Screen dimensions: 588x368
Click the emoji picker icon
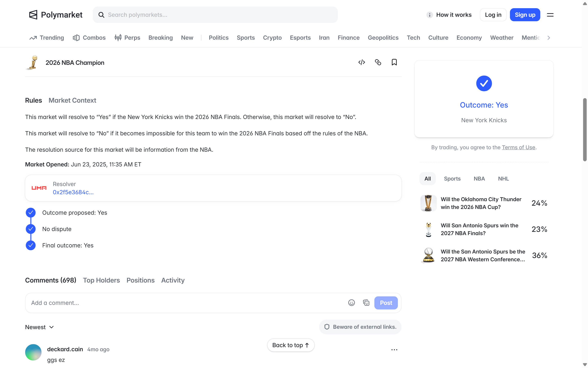coord(351,303)
